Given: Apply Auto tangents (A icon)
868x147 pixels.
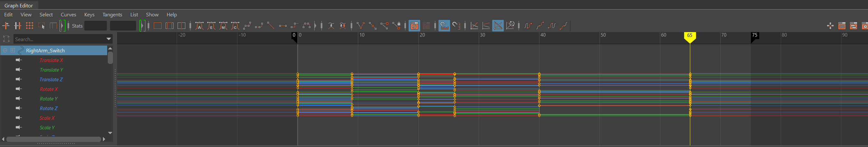Looking at the screenshot, I should point(199,26).
